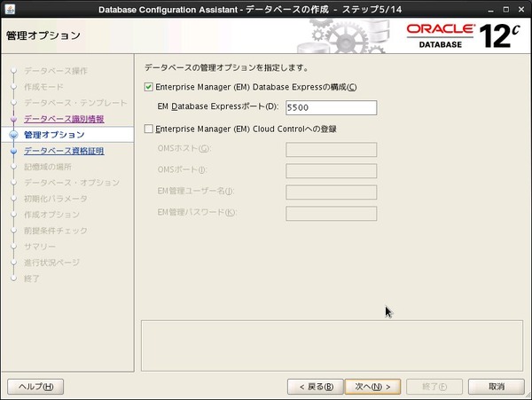Enable Enterprise Manager Cloud Control registration checkbox
532x400 pixels.
148,129
